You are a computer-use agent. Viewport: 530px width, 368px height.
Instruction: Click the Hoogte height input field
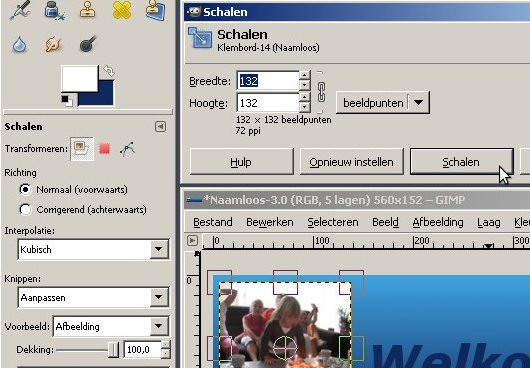pyautogui.click(x=268, y=103)
